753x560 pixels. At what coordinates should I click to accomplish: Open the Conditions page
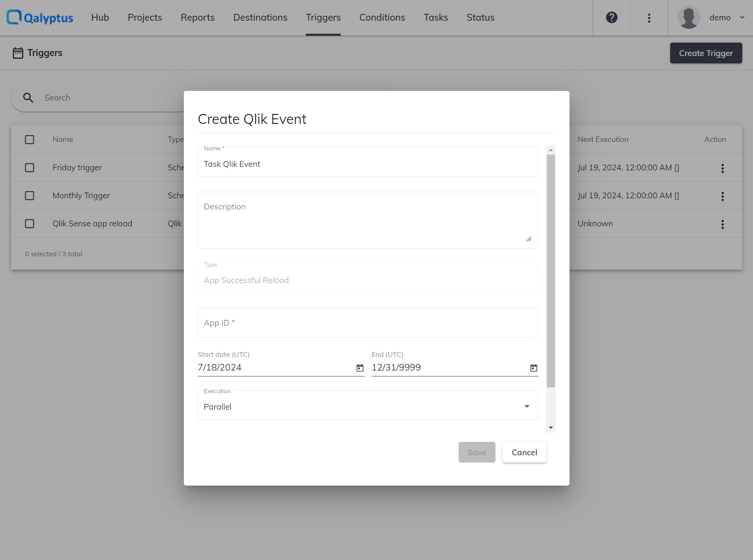pos(382,18)
